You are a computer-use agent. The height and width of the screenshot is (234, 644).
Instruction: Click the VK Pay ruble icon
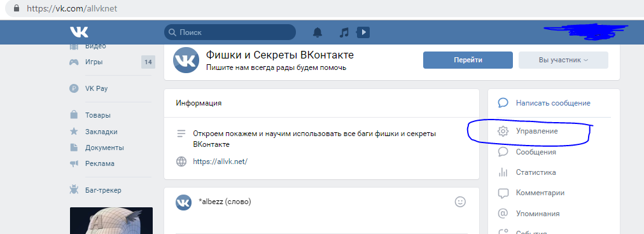click(74, 88)
